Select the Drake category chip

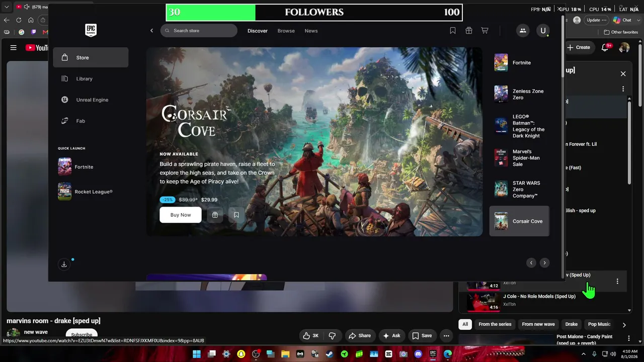(572, 324)
